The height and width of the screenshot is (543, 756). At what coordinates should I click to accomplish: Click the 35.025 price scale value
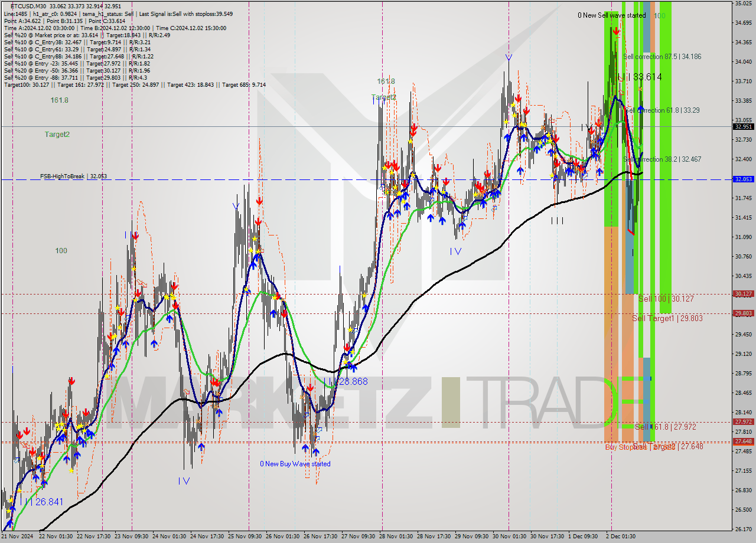click(743, 4)
